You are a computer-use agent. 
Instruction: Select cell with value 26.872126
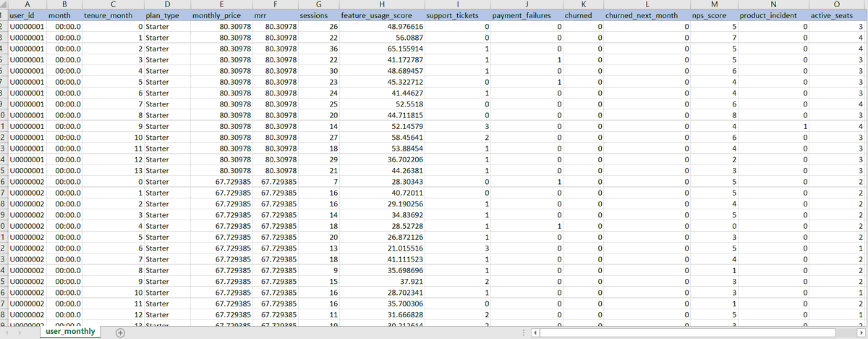click(381, 238)
